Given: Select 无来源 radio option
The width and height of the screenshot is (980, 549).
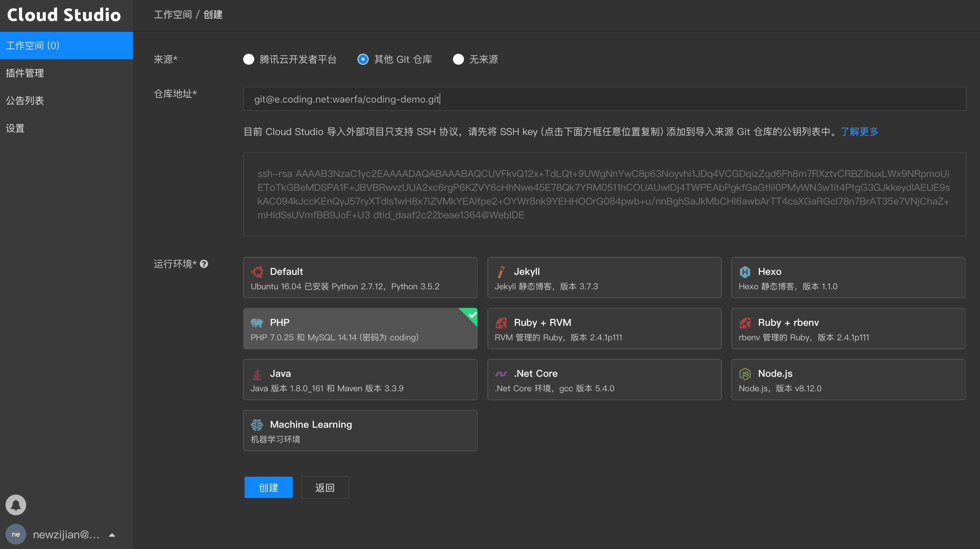Looking at the screenshot, I should coord(458,59).
